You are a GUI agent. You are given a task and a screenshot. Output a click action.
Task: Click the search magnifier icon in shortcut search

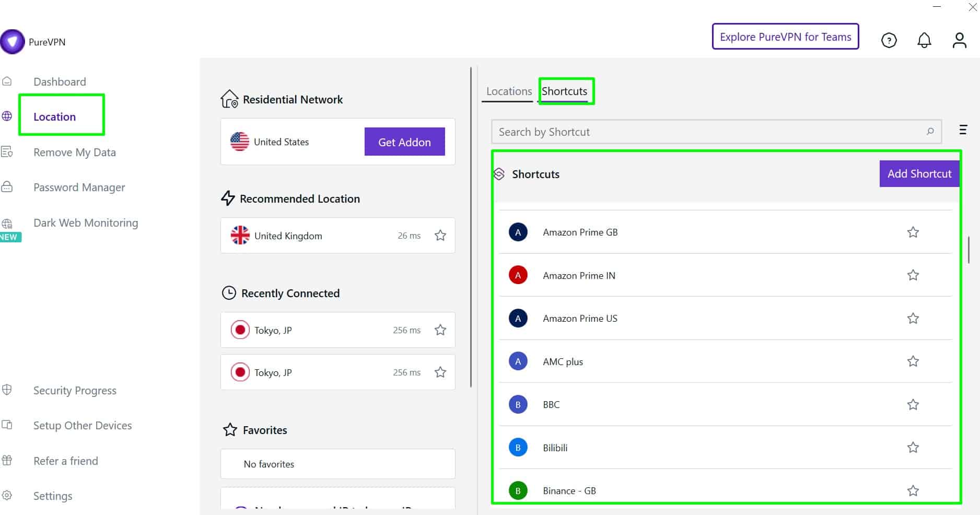[x=930, y=132]
